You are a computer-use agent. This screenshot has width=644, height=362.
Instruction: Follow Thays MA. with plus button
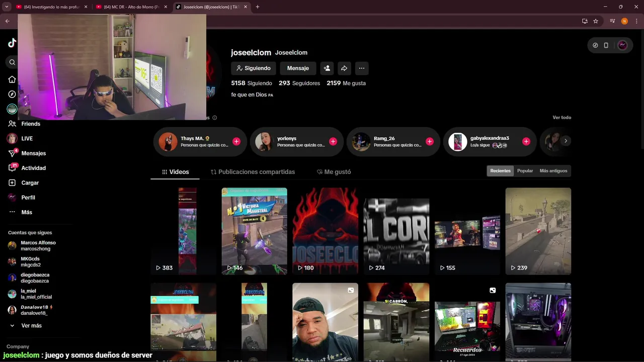click(236, 142)
